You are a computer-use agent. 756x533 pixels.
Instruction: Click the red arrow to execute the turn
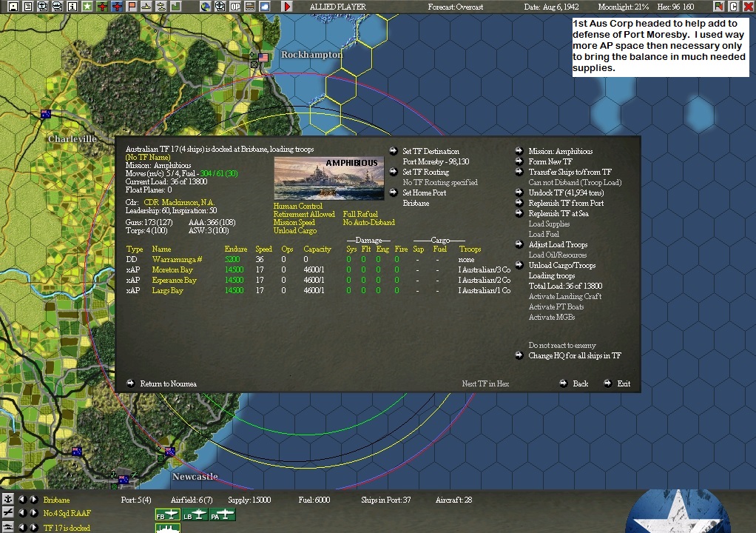[x=286, y=6]
